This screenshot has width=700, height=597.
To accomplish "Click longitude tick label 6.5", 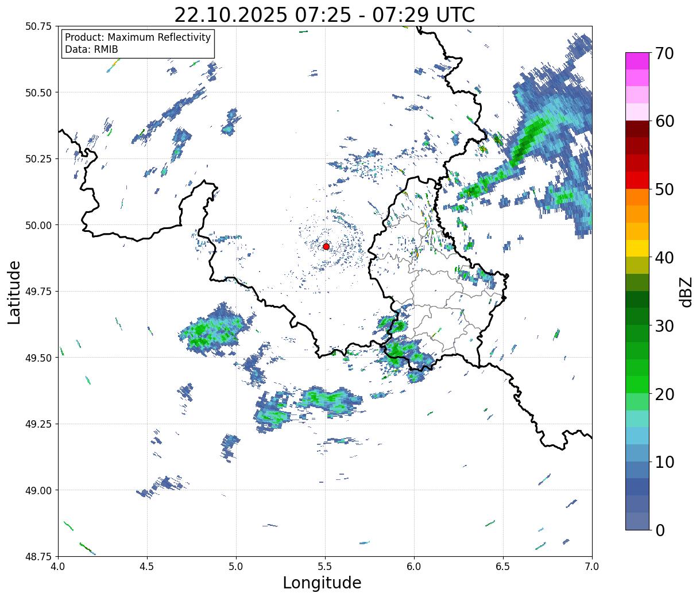I will 503,566.
